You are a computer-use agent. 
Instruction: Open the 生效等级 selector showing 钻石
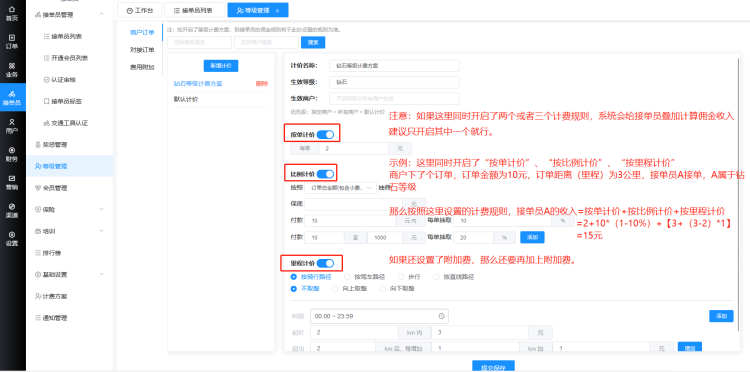tap(394, 82)
